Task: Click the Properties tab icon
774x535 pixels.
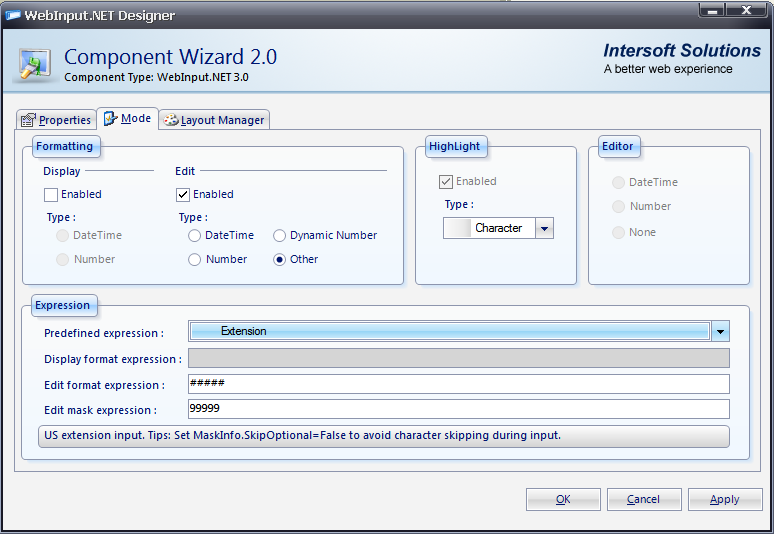Action: (x=29, y=120)
